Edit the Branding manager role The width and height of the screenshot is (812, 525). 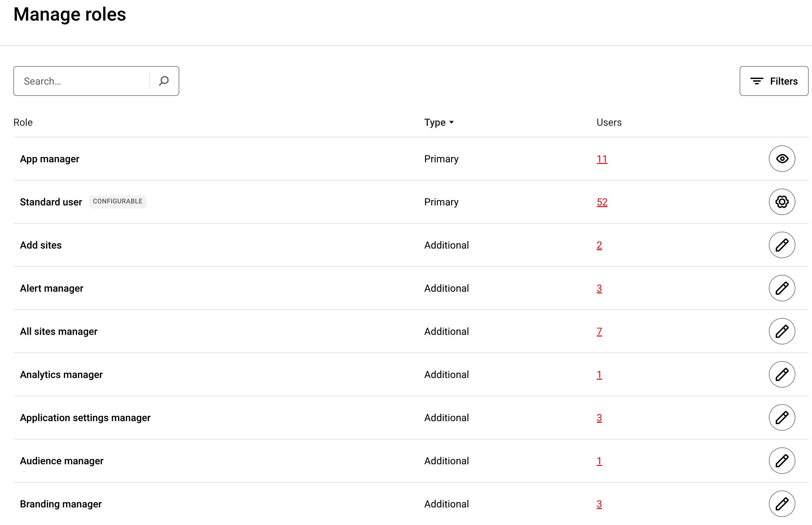[781, 503]
